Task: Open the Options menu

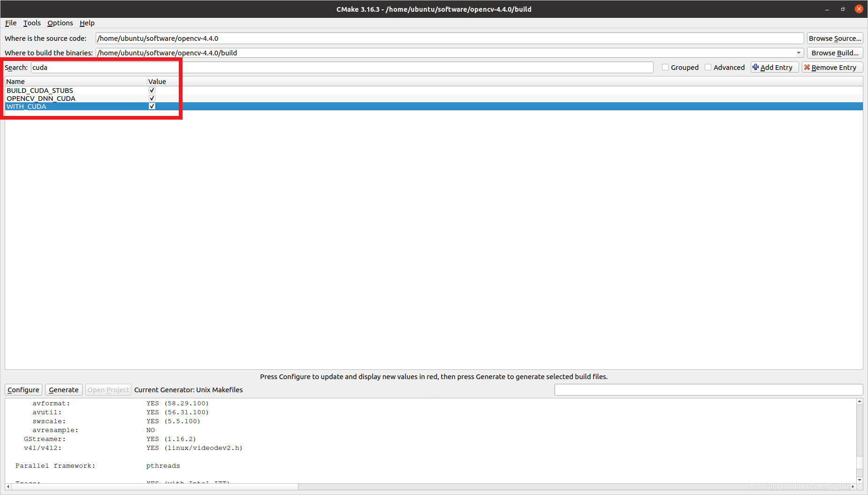Action: pos(60,23)
